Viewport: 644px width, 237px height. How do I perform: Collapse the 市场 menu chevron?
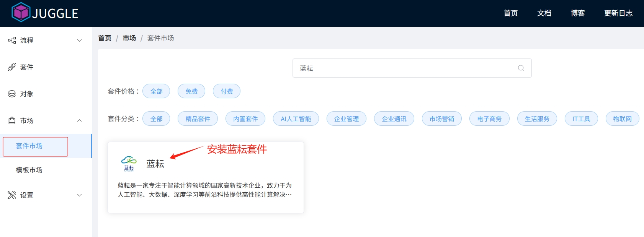[80, 120]
